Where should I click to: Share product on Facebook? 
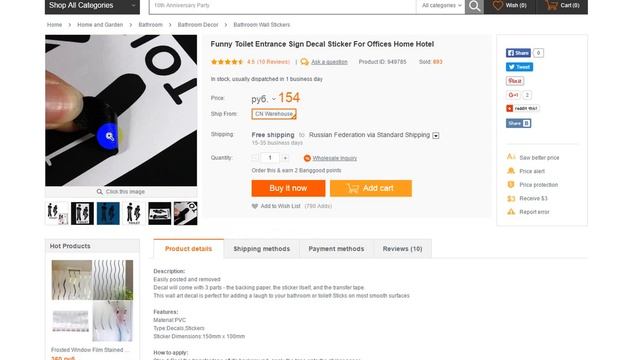[518, 53]
